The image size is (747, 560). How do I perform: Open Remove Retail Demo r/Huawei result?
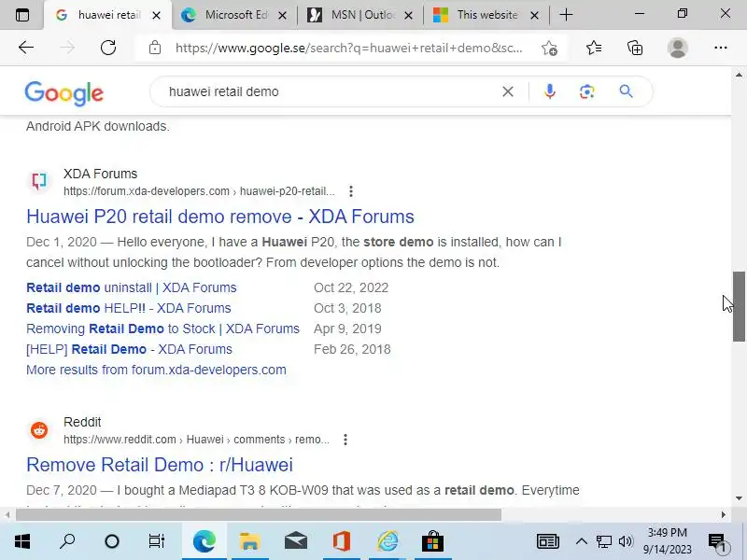[160, 465]
